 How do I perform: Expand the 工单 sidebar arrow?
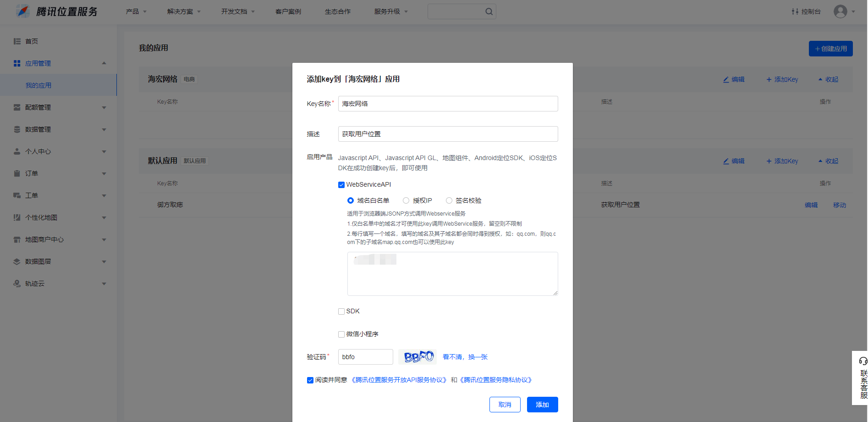coord(104,196)
